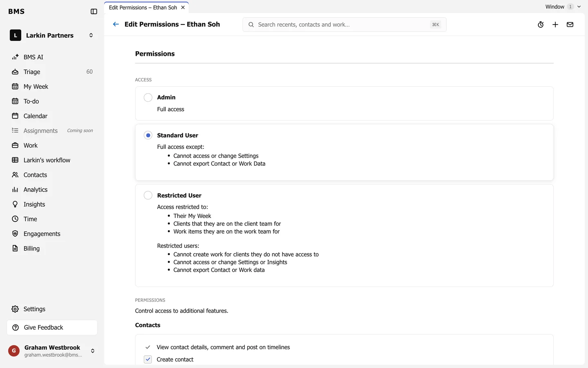Switch to Edit Permissions – Ethan Soh tab

click(x=143, y=7)
